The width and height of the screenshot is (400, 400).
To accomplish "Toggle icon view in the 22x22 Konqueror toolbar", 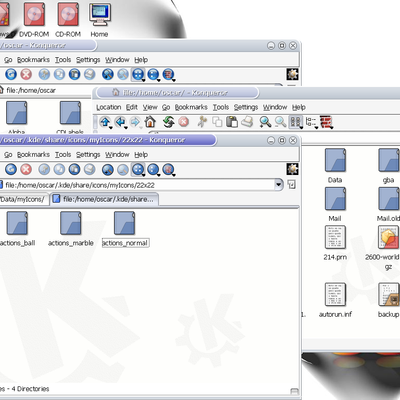I will (138, 169).
